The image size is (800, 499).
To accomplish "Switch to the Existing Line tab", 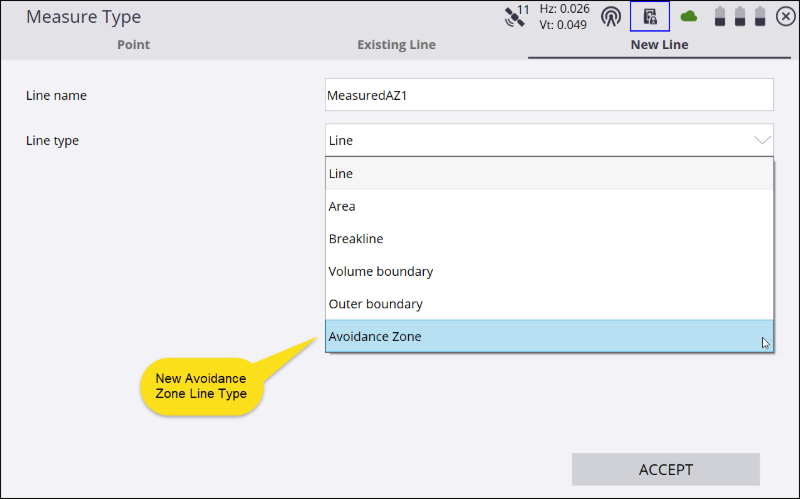I will tap(396, 45).
